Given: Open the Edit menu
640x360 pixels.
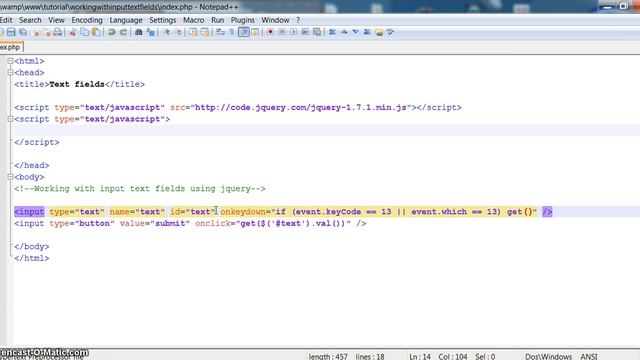Looking at the screenshot, I should coord(6,20).
